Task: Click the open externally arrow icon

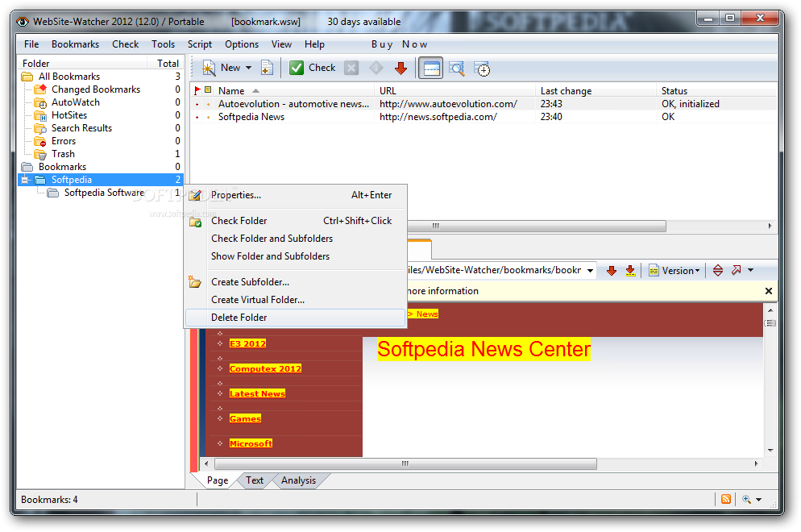Action: (736, 270)
